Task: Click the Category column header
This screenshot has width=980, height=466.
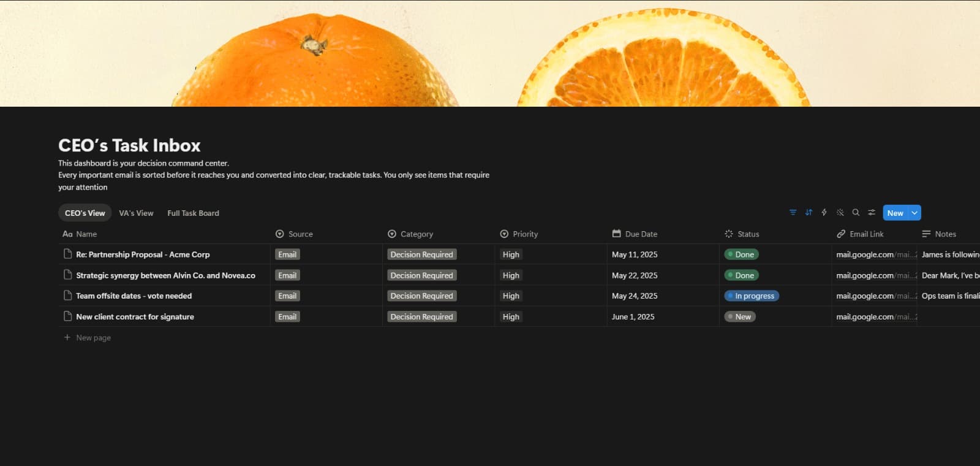Action: coord(439,234)
